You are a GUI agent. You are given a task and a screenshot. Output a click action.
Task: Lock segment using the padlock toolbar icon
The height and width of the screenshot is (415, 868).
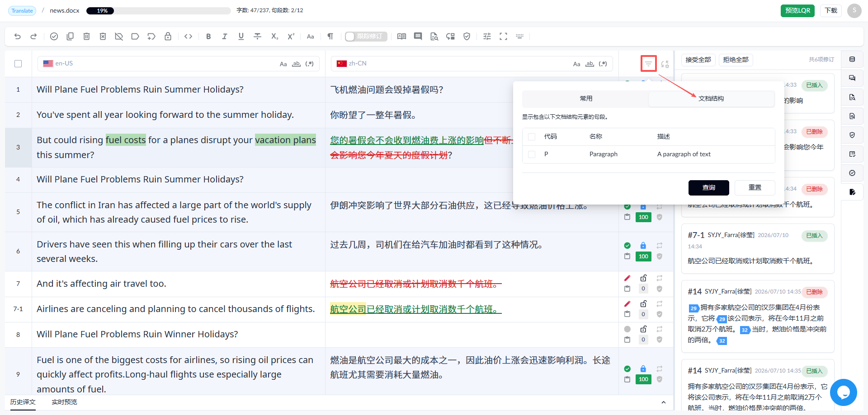point(168,37)
